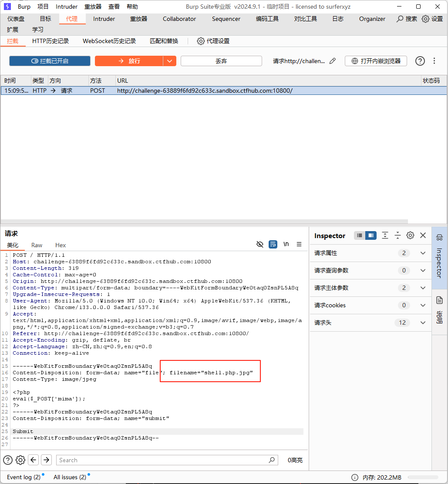Click the Burp Suite logo icon
The image size is (448, 484).
[x=7, y=7]
